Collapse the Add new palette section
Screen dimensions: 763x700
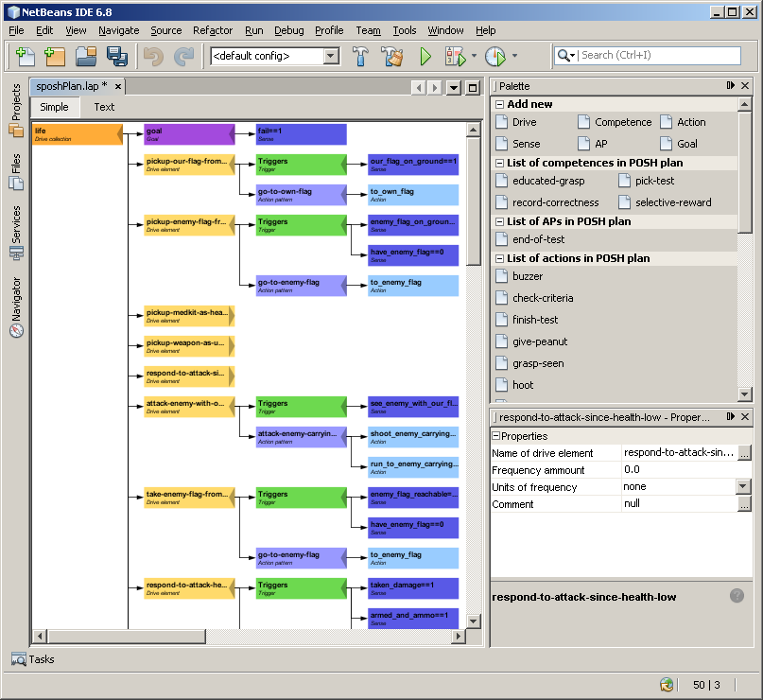pyautogui.click(x=499, y=104)
